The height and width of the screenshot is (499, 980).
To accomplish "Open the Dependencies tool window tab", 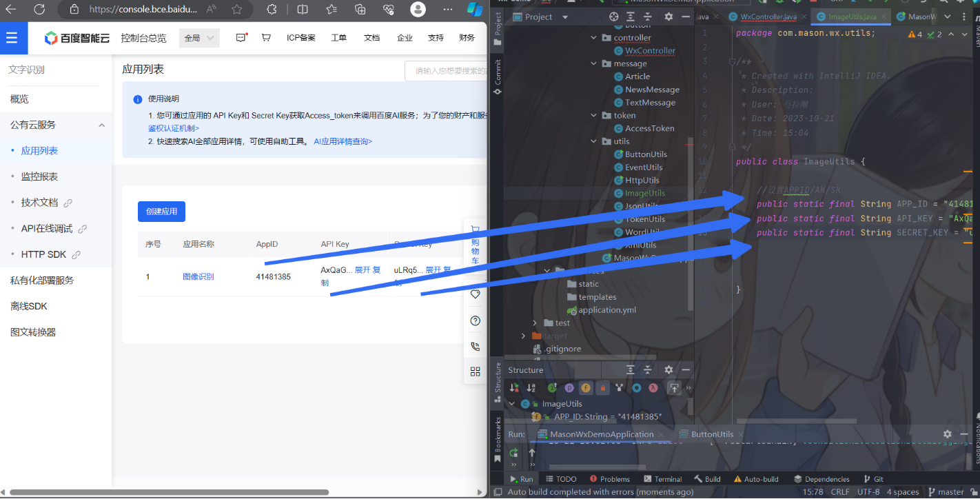I will (821, 479).
